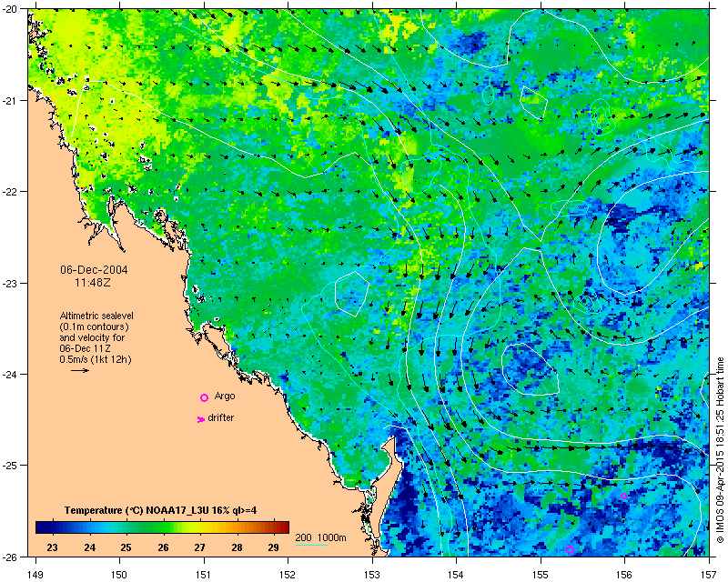Click the 'Argo' legend label
Screen dimensions: 728x582
coord(225,396)
